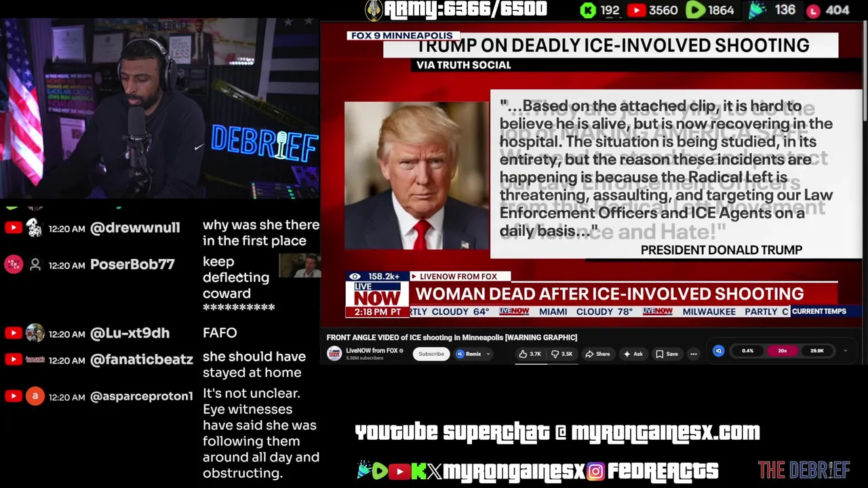Image resolution: width=868 pixels, height=488 pixels.
Task: Click the orange avatar of @asparceproton1
Action: [35, 396]
